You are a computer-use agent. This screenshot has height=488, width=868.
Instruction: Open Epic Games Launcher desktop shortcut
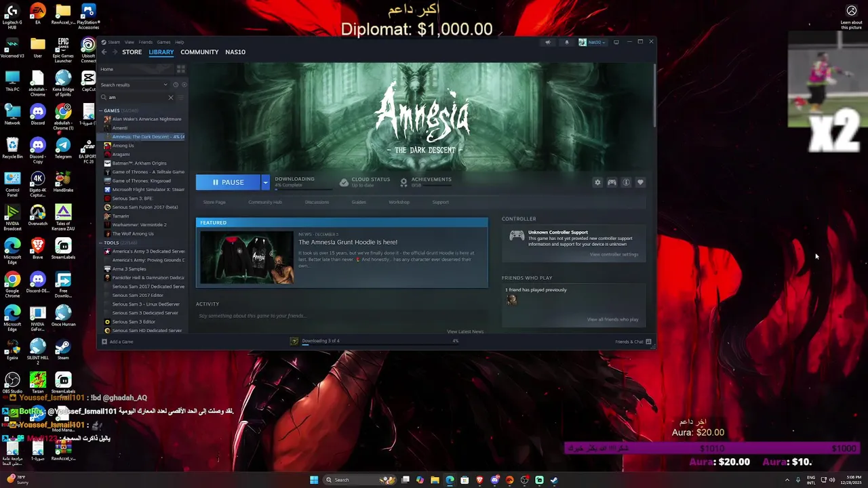click(x=63, y=49)
